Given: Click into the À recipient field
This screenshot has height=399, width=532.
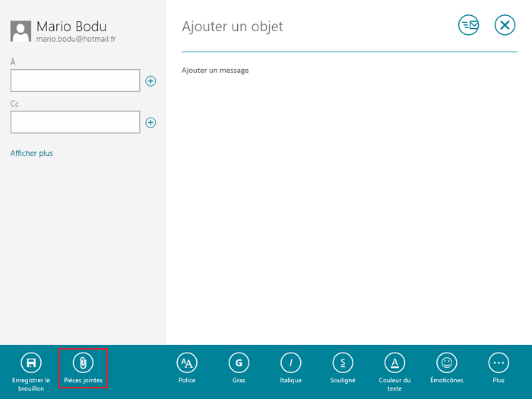Looking at the screenshot, I should [x=75, y=81].
